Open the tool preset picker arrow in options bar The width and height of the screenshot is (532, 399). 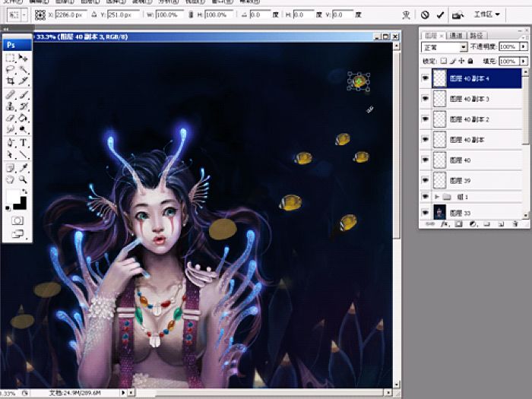[24, 15]
